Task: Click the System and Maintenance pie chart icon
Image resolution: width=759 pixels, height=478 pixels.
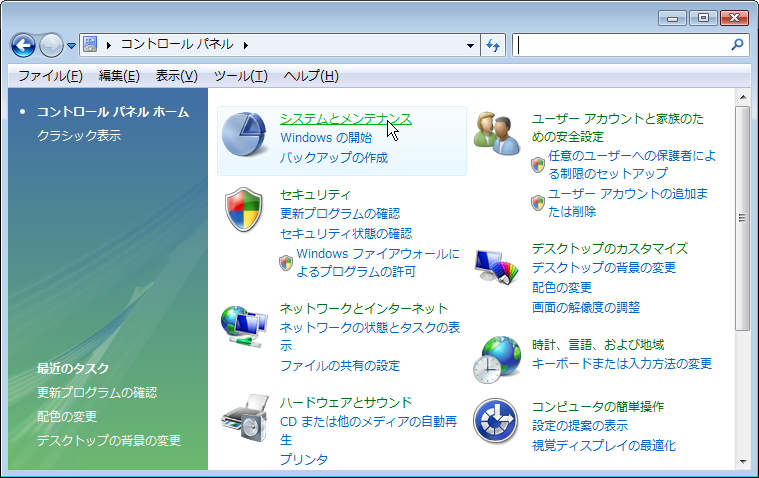Action: [244, 135]
